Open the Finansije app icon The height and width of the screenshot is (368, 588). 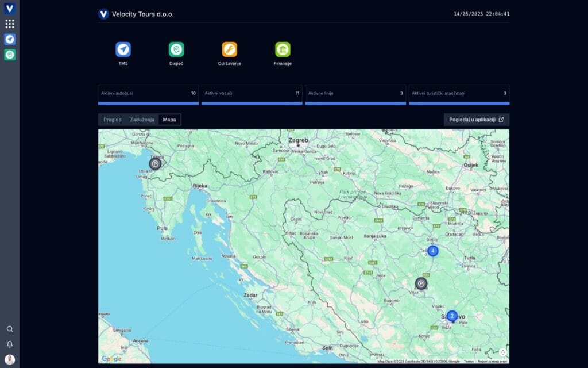pos(283,49)
